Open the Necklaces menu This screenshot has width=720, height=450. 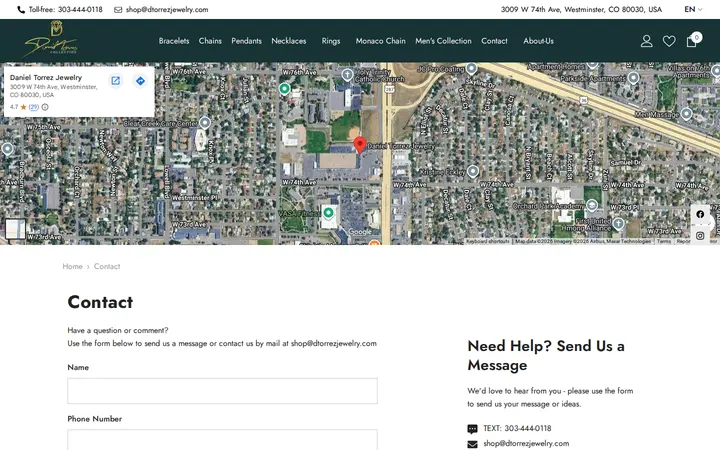tap(289, 41)
